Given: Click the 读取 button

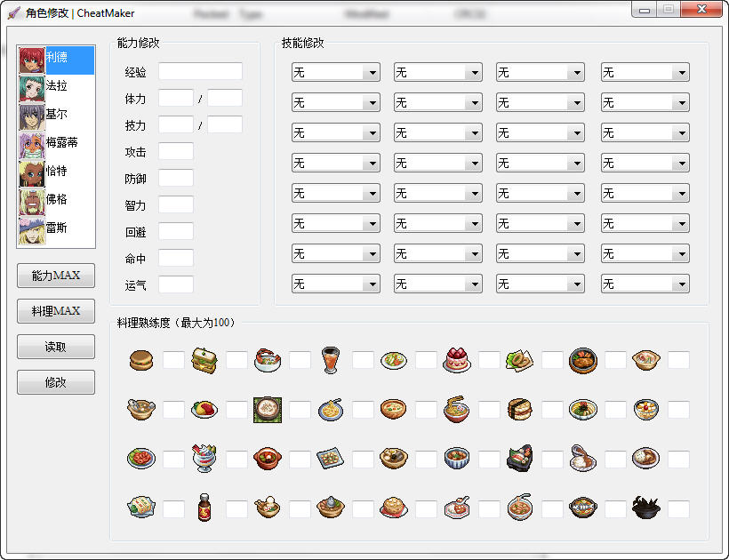Looking at the screenshot, I should (56, 347).
